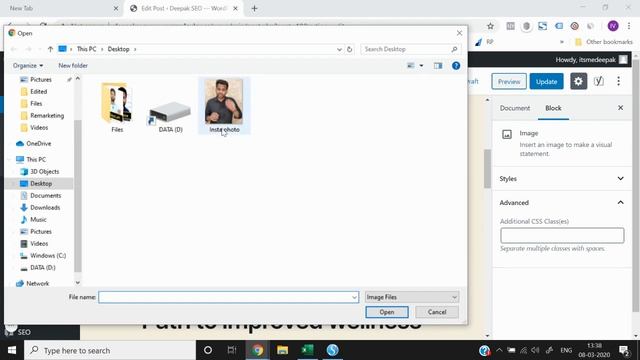Open Skype from taskbar
The height and width of the screenshot is (360, 640).
[x=332, y=350]
